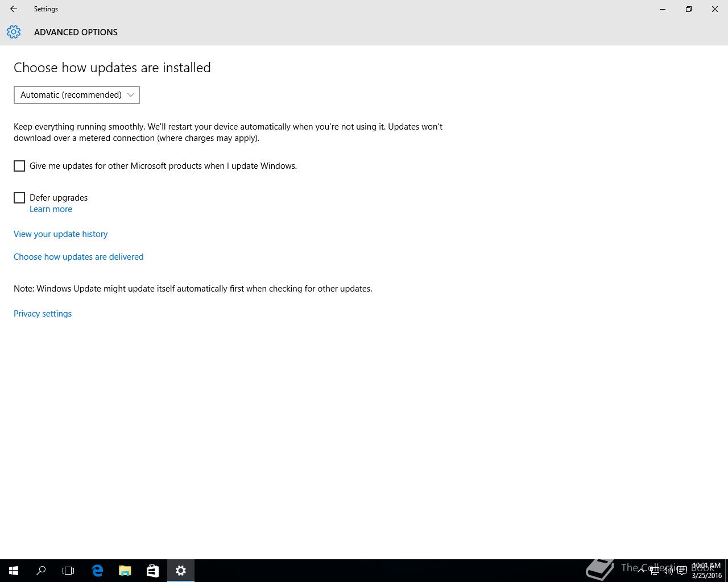
Task: Click the Advanced Options gear icon
Action: click(x=14, y=32)
